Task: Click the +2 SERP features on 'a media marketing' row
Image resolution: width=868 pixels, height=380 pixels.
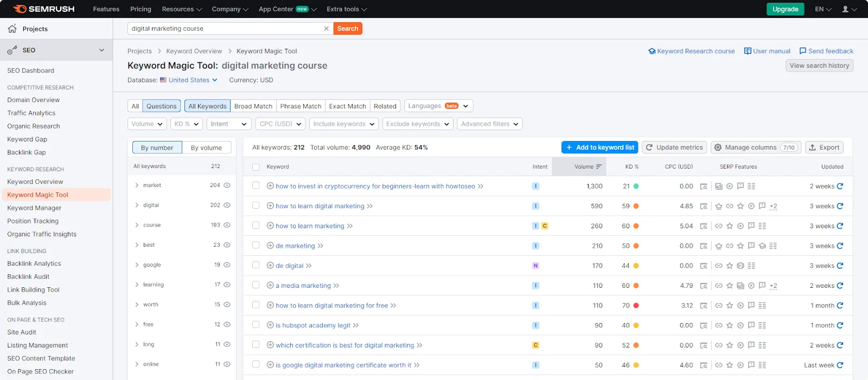Action: coord(773,286)
